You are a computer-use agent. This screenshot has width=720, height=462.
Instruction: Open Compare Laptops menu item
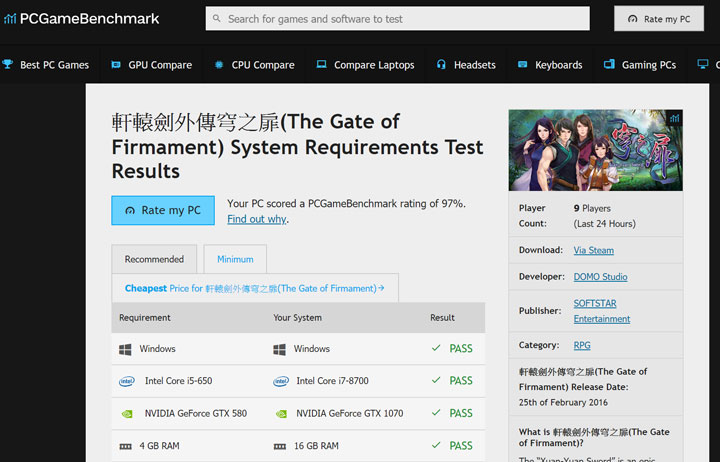coord(374,65)
